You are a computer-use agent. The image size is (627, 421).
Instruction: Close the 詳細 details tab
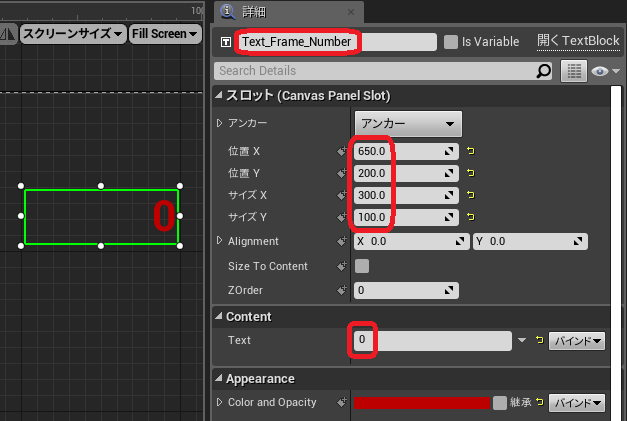click(x=351, y=12)
